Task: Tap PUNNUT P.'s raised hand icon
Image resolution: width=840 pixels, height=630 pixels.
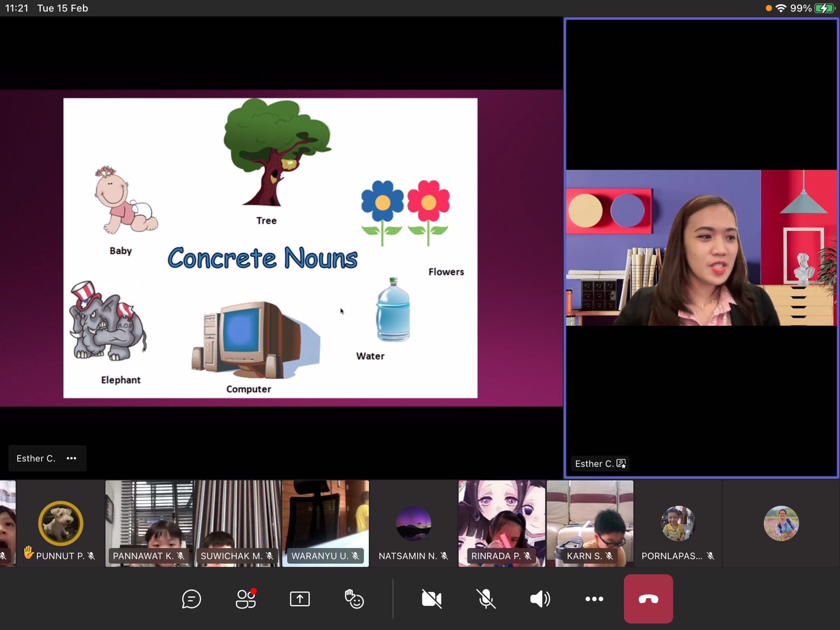Action: (x=28, y=553)
